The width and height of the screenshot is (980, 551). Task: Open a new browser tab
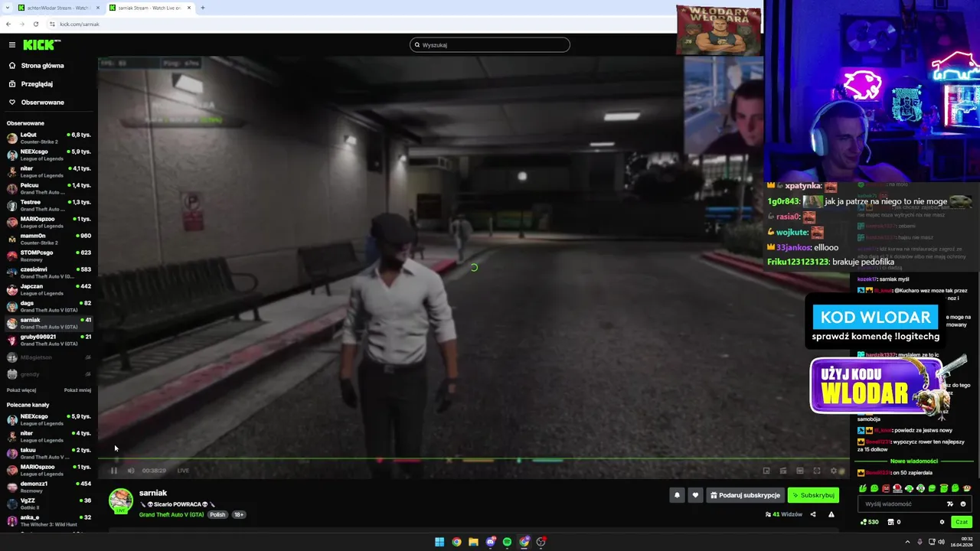click(203, 8)
